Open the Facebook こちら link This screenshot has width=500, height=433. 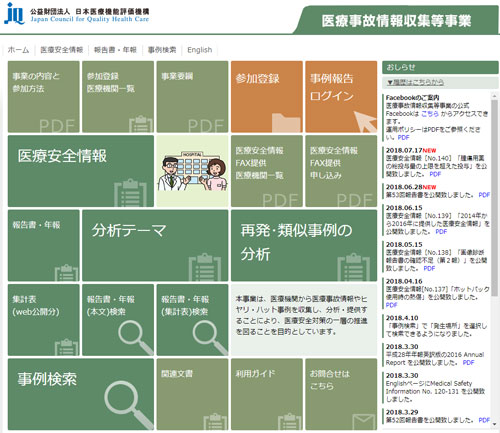430,114
